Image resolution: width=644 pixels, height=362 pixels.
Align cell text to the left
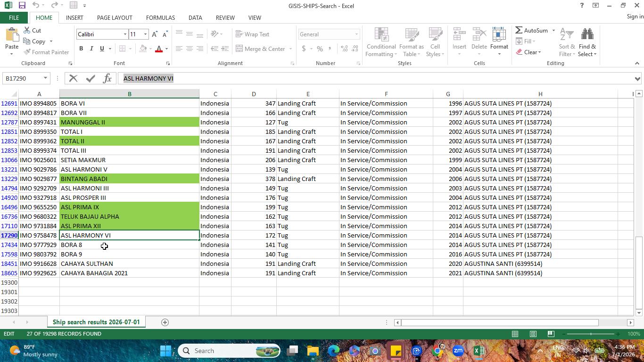click(x=179, y=49)
